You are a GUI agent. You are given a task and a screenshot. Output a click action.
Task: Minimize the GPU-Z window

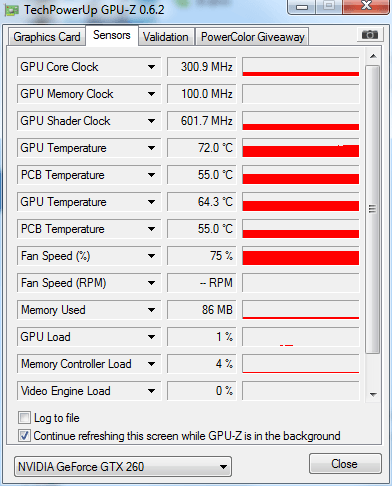[302, 7]
